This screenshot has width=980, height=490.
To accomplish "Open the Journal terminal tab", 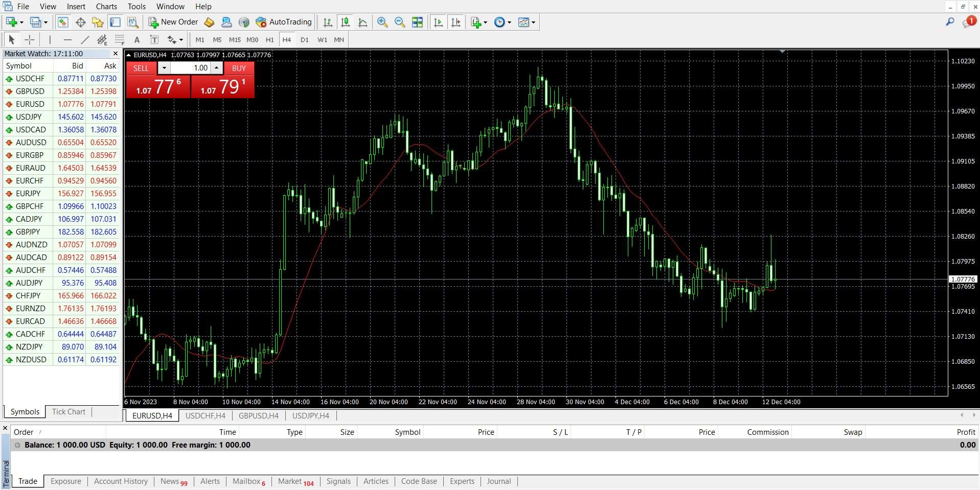I will pos(499,481).
